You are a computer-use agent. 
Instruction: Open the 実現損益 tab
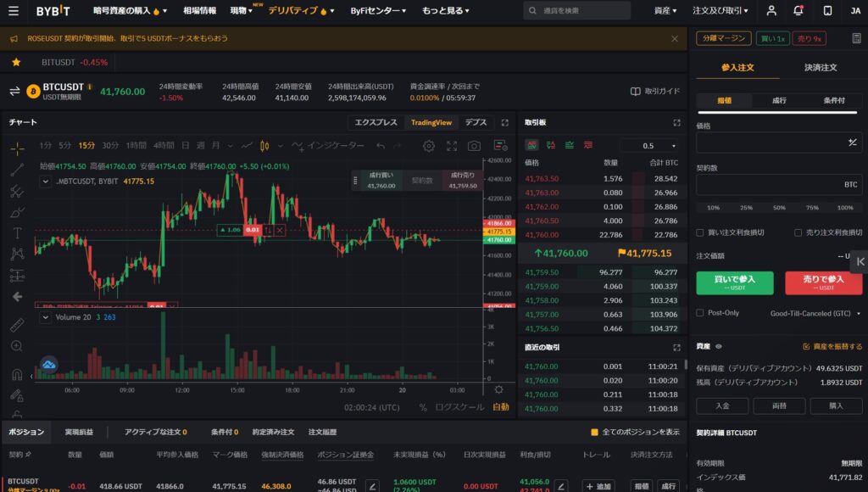(x=79, y=432)
